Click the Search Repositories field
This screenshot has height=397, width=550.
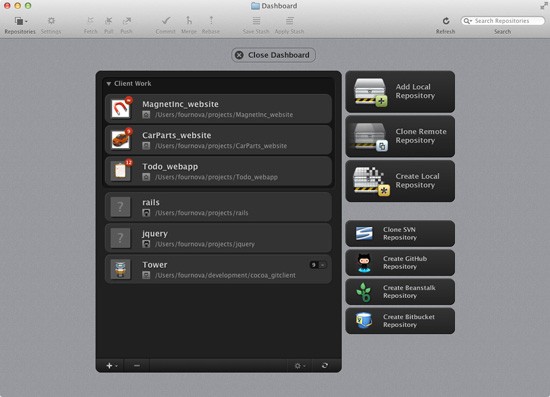503,21
